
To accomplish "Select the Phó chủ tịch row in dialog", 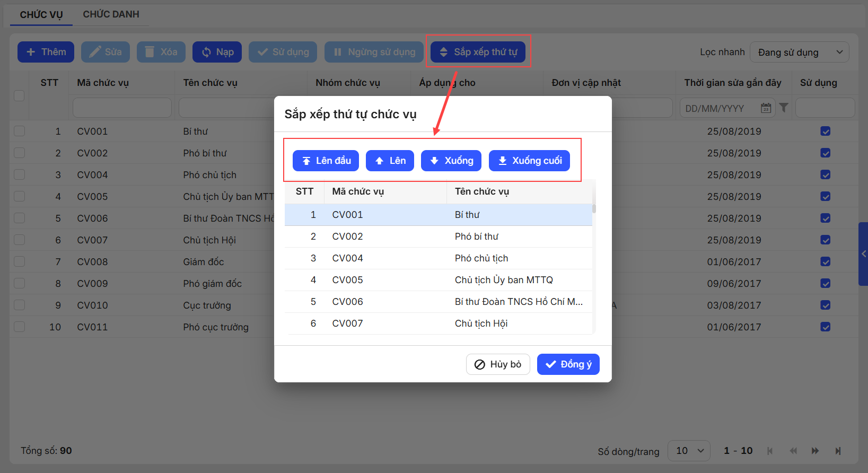I will click(438, 258).
